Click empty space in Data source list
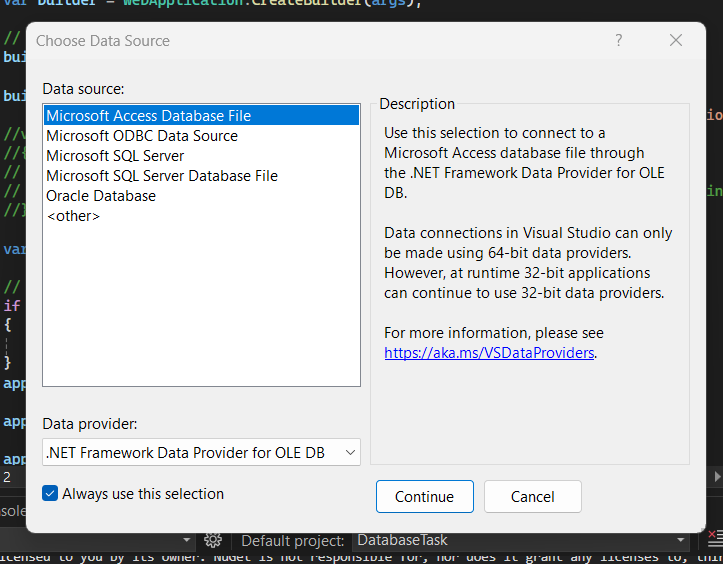Image resolution: width=723 pixels, height=564 pixels. 200,310
